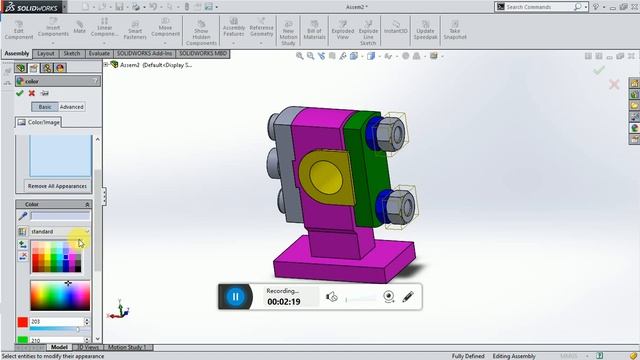This screenshot has width=640, height=360.
Task: Switch to the Sketch tab
Action: (x=72, y=53)
